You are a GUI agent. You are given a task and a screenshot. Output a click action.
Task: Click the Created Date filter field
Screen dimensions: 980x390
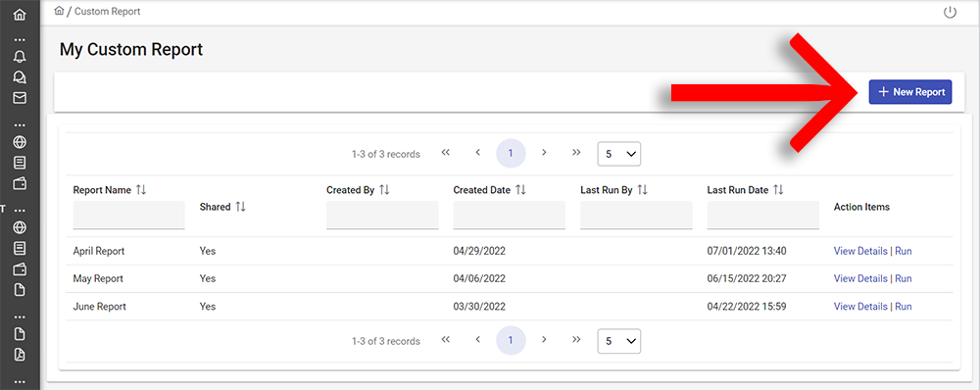pos(510,215)
